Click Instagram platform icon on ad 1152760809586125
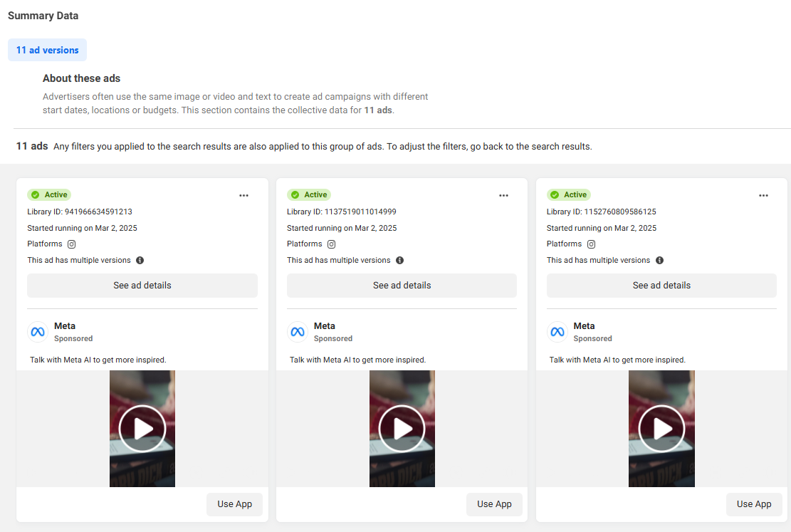 coord(591,244)
